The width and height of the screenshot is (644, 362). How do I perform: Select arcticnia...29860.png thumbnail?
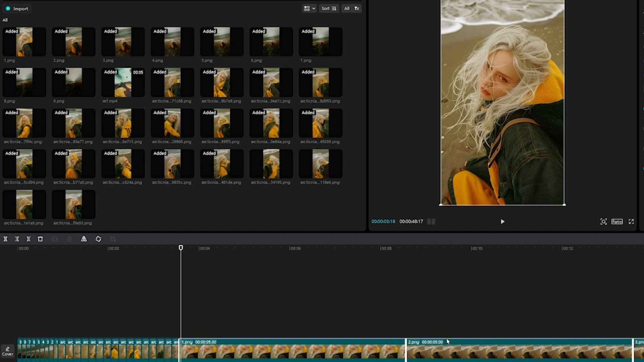173,123
